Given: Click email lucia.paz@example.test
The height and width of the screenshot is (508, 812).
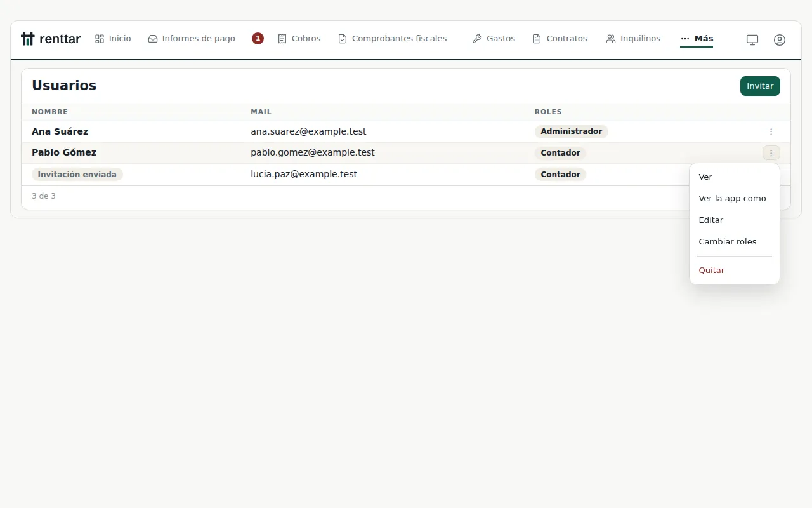Looking at the screenshot, I should point(304,174).
